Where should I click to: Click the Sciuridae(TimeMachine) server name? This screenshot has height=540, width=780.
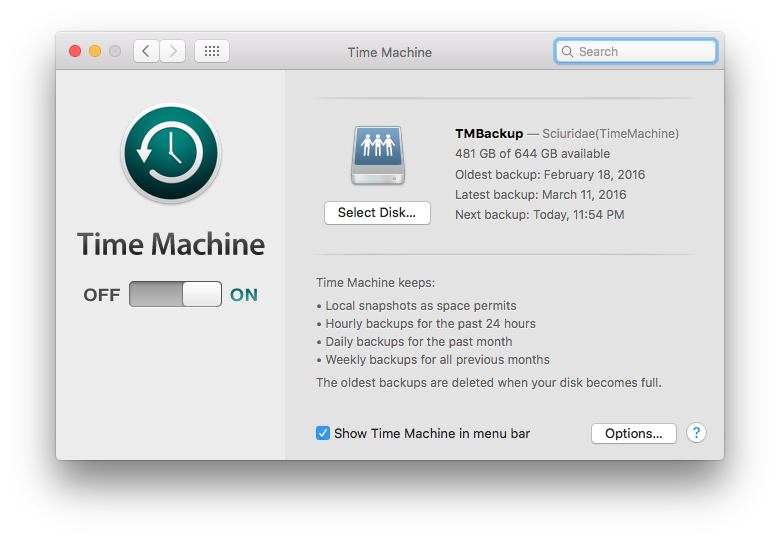(610, 134)
